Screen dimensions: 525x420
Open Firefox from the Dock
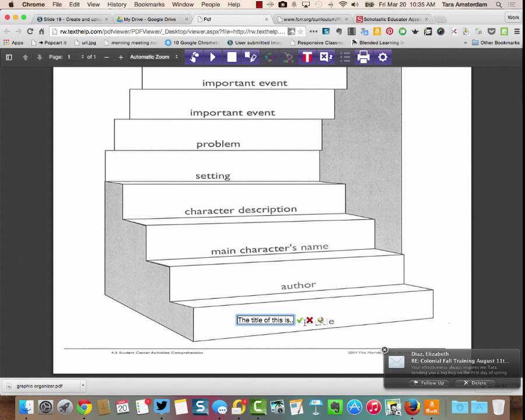click(x=412, y=407)
